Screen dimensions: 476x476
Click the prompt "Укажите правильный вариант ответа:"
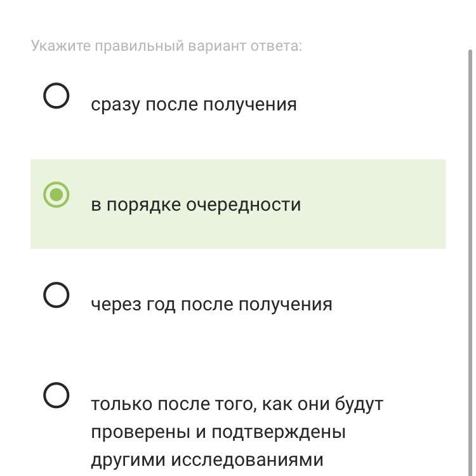pos(166,46)
